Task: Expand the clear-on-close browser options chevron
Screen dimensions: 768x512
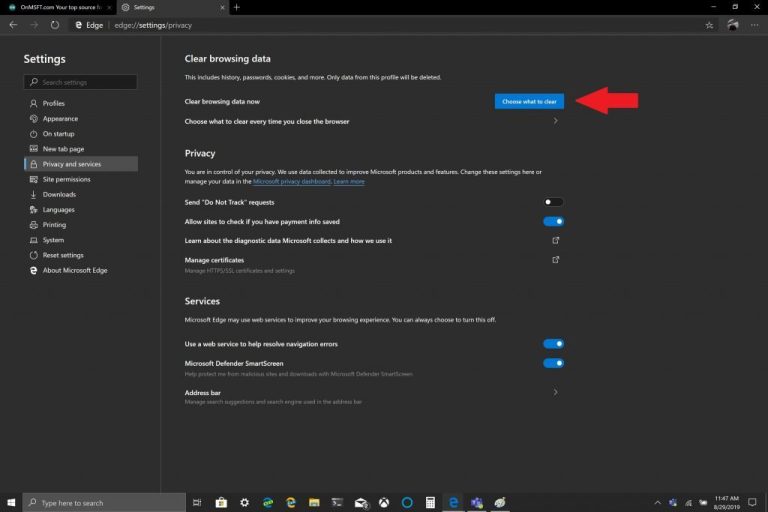Action: point(556,121)
